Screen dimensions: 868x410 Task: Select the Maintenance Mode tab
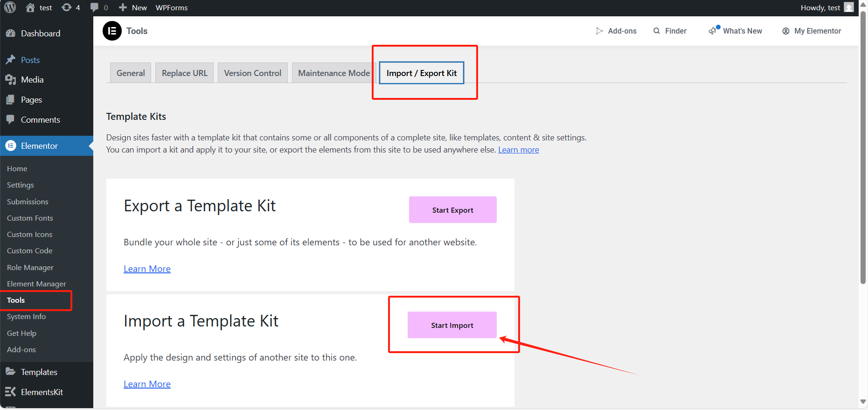click(333, 73)
